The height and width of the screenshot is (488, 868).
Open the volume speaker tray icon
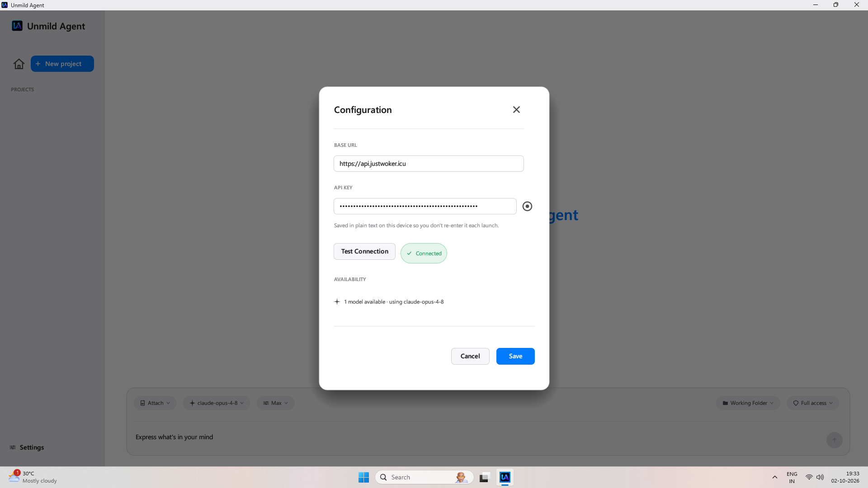coord(820,477)
